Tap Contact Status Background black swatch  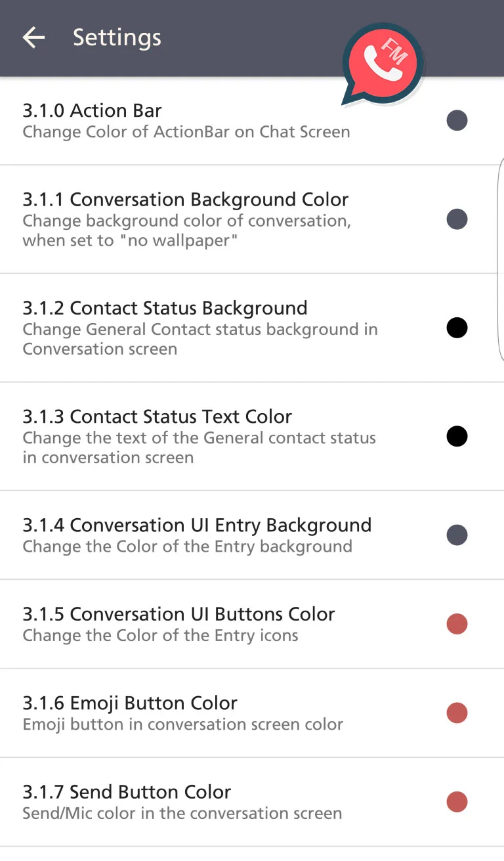click(x=457, y=328)
